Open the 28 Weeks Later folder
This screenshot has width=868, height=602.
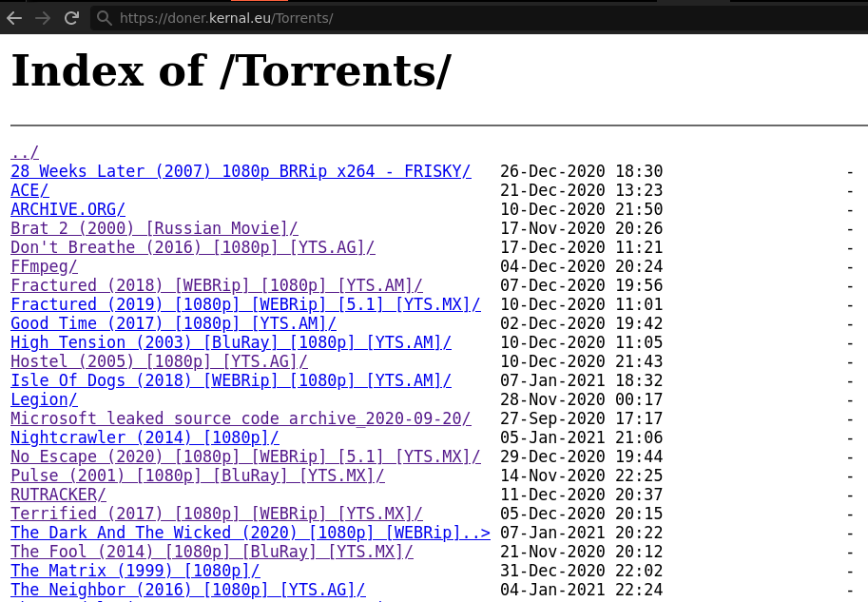(x=241, y=171)
